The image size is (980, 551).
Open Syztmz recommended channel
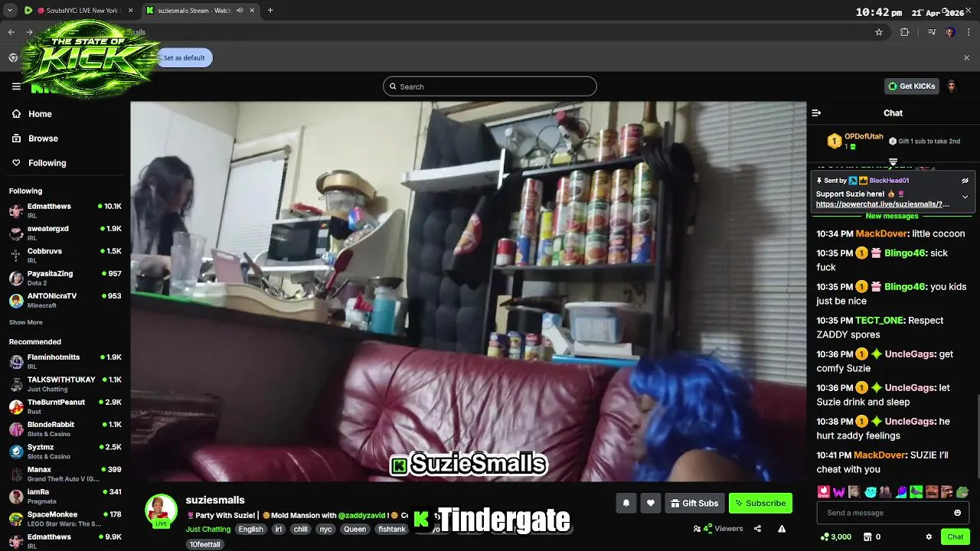point(65,451)
